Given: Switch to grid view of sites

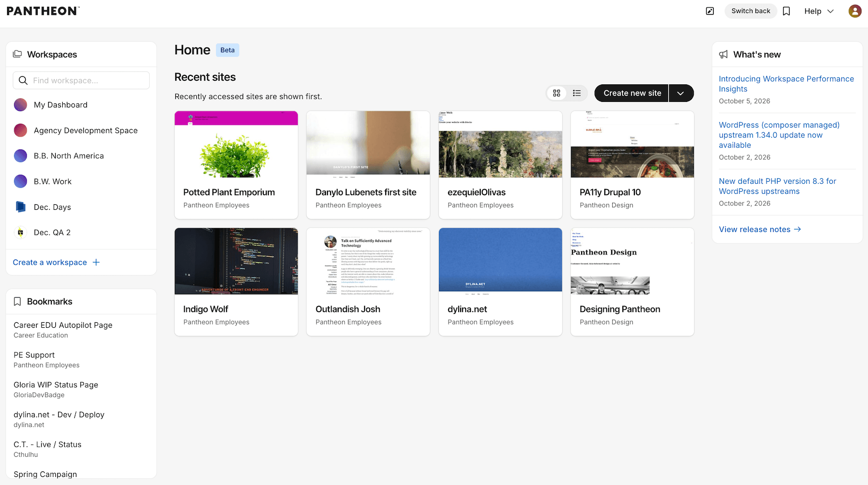Looking at the screenshot, I should pos(557,93).
